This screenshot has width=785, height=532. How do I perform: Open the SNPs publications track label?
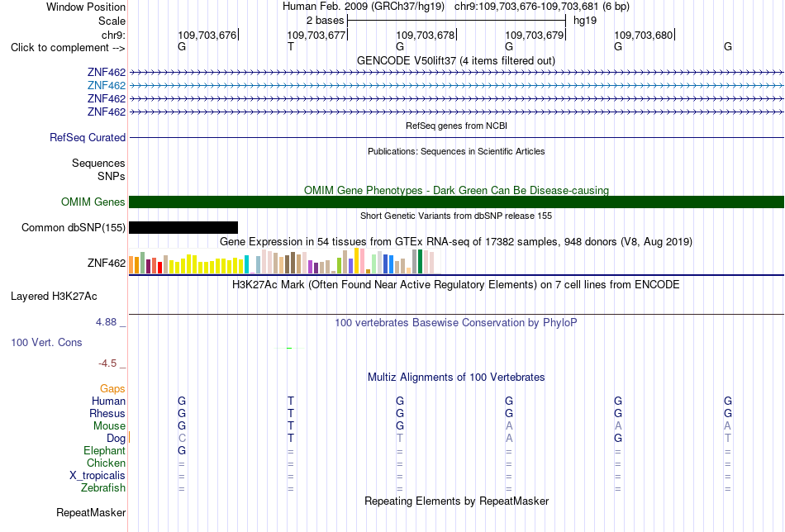pos(112,176)
